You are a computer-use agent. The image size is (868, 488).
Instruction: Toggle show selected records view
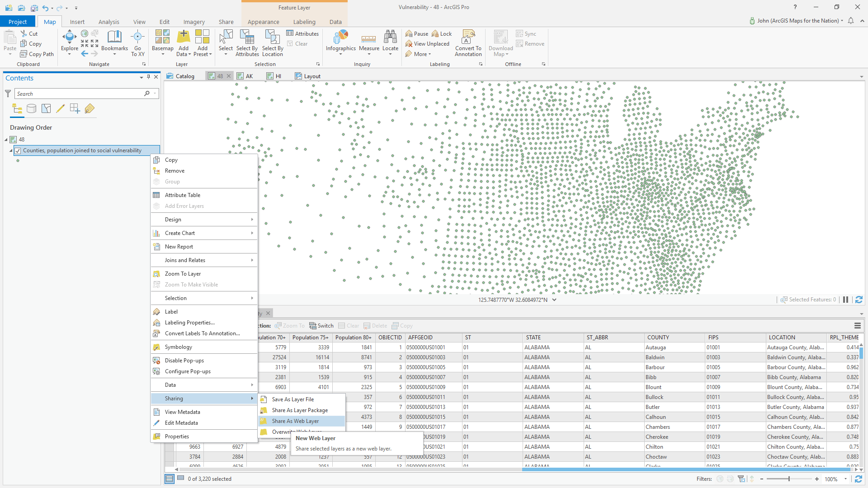click(x=180, y=479)
